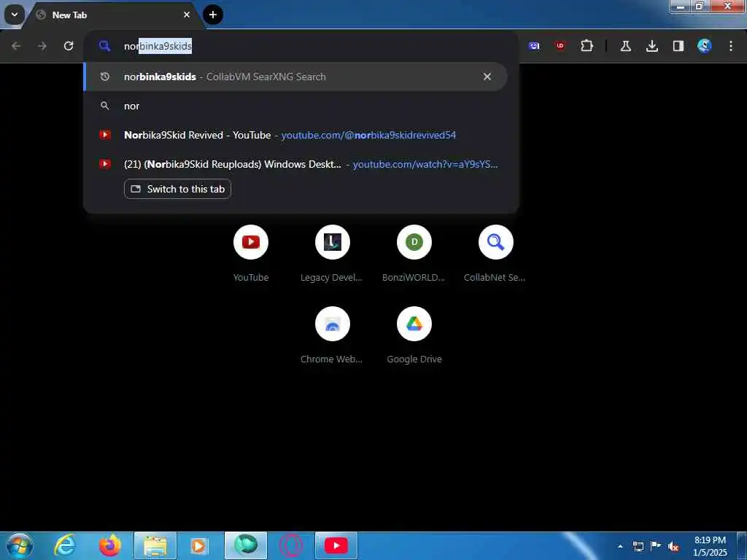
Task: Open the Chrome three-dot menu
Action: point(731,46)
